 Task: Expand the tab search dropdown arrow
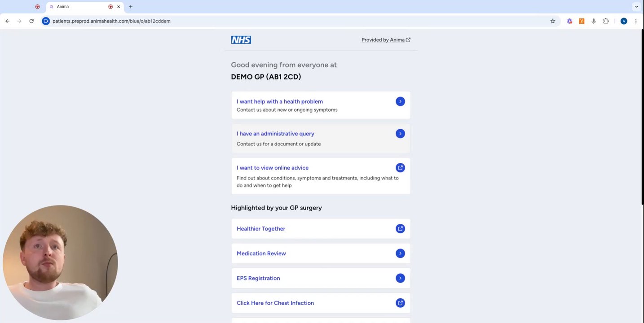[636, 7]
